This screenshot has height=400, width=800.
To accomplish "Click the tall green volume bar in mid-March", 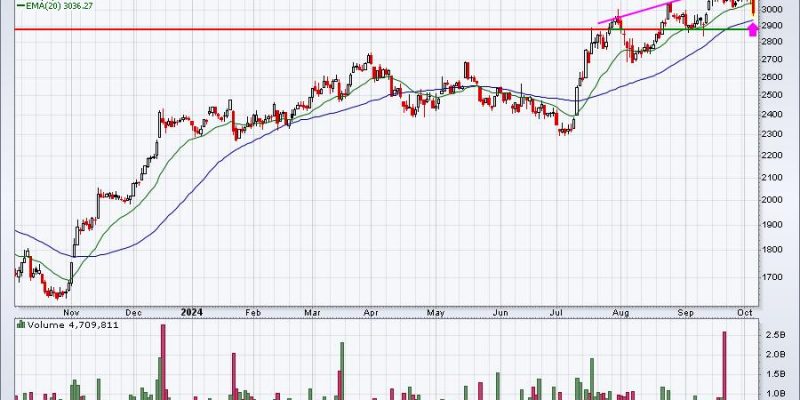I will tap(342, 371).
